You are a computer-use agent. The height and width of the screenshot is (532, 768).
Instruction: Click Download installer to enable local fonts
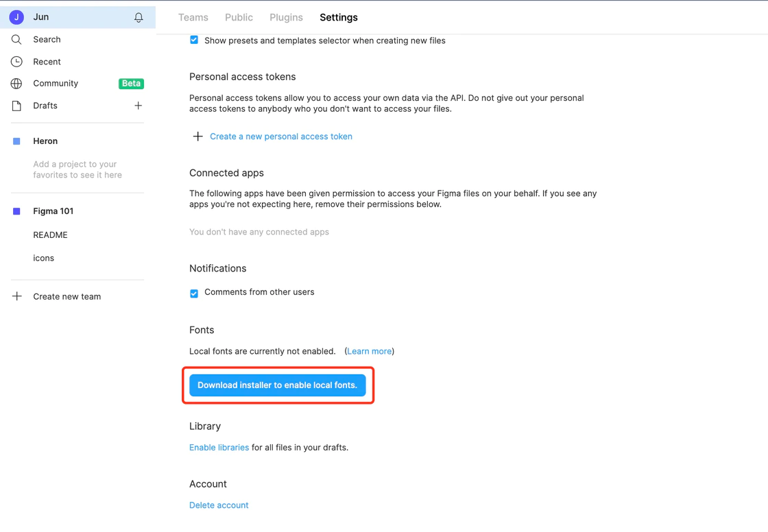click(278, 385)
